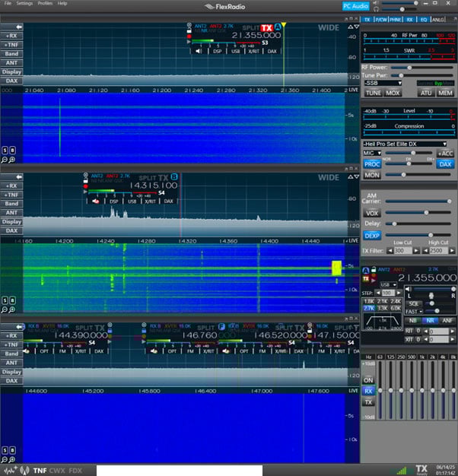Switch to the P/CW panel tab
The width and height of the screenshot is (458, 476).
tap(381, 20)
